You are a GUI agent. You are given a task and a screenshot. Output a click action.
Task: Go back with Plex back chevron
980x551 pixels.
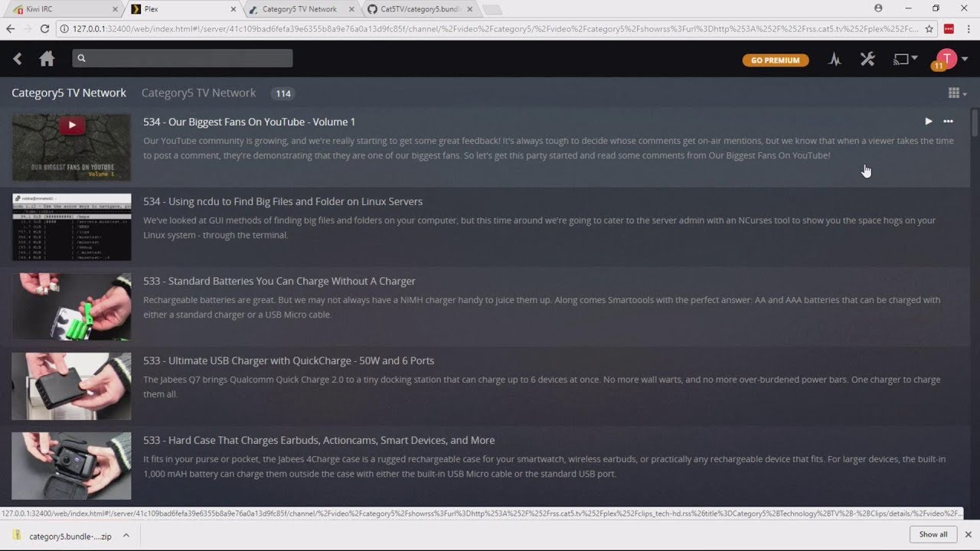point(18,59)
